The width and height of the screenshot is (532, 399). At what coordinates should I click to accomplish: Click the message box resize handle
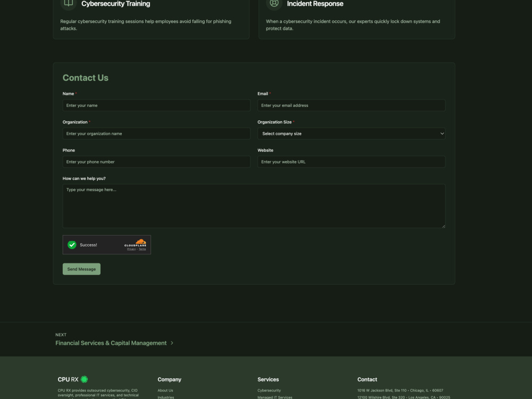[443, 226]
